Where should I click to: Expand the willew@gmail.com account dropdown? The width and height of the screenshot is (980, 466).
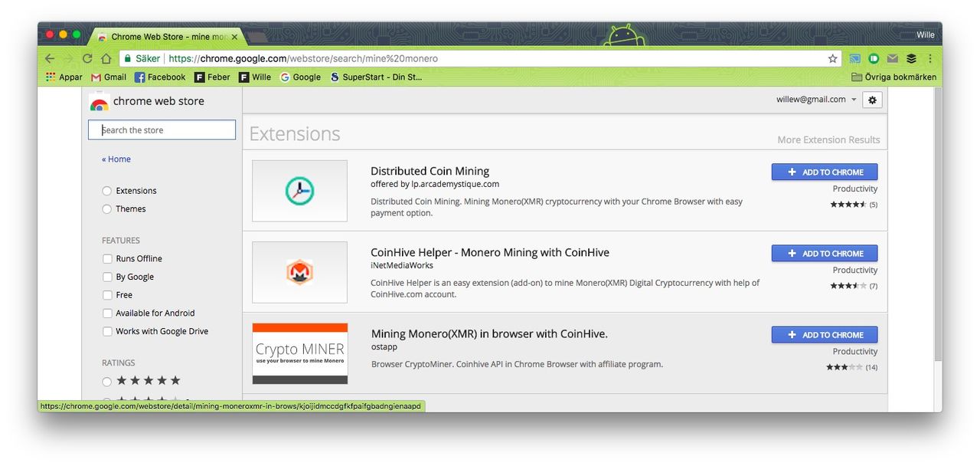click(x=817, y=100)
